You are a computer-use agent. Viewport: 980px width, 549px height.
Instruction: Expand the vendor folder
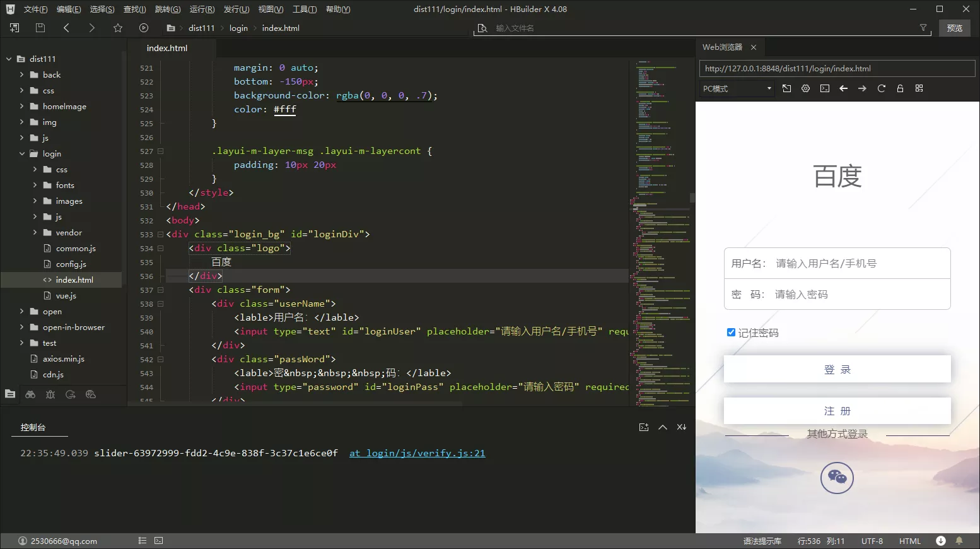[x=35, y=232]
